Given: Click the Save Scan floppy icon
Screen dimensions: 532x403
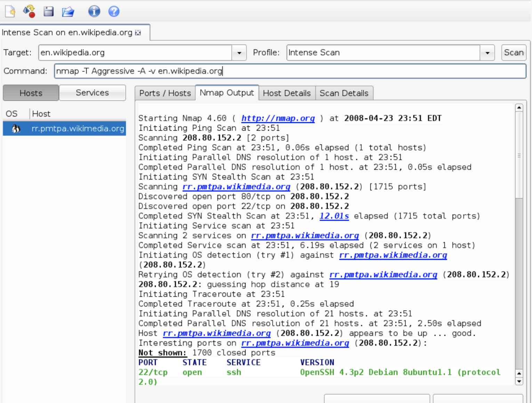Looking at the screenshot, I should (48, 11).
